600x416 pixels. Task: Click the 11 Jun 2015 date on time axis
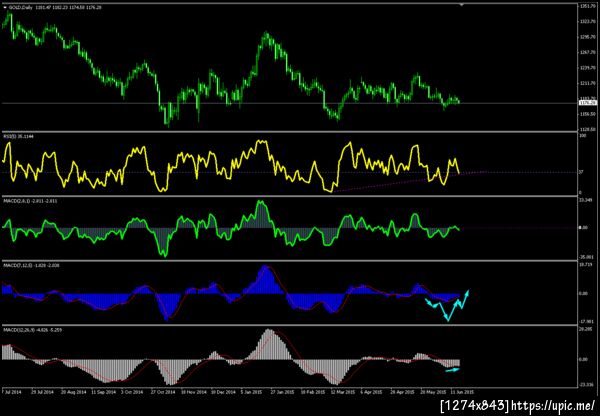point(462,392)
